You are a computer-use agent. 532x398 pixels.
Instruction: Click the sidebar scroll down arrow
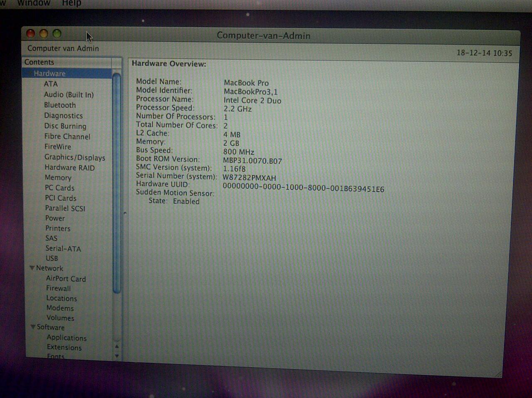click(x=117, y=356)
